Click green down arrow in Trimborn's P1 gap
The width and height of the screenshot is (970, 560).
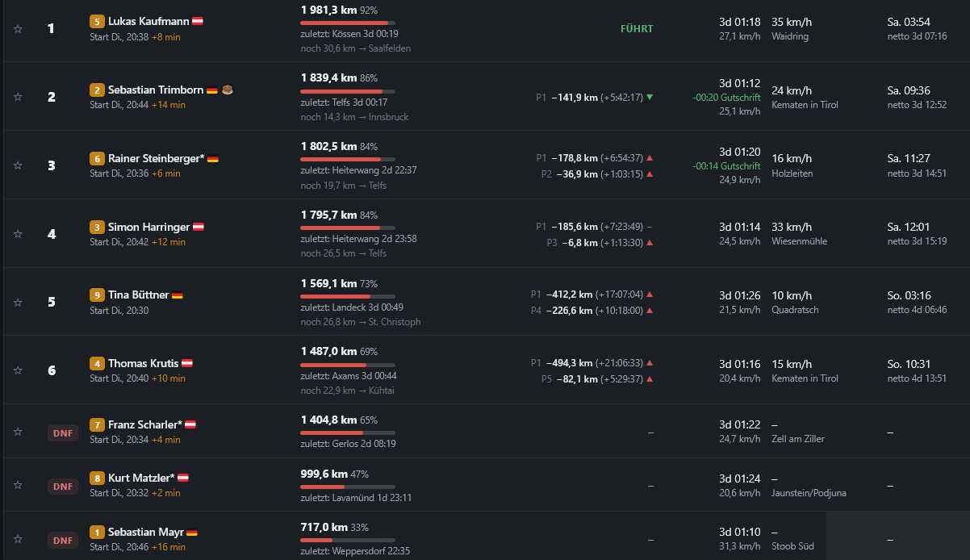tap(650, 97)
